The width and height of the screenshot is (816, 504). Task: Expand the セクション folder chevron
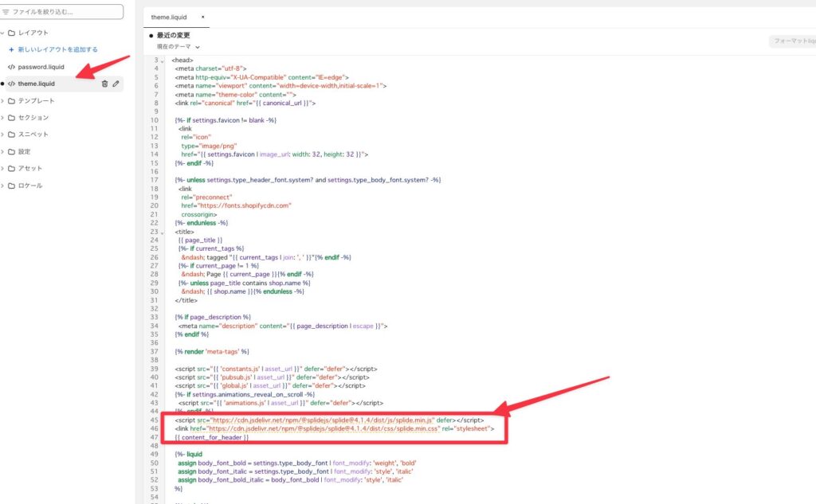click(x=2, y=118)
